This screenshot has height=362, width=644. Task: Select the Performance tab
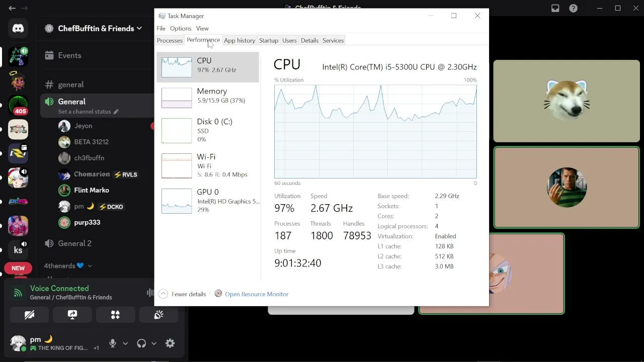[203, 40]
